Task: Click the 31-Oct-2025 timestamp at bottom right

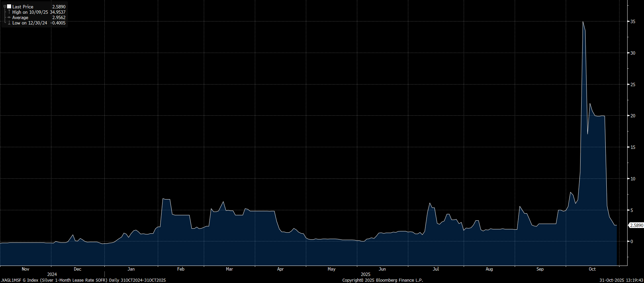Action: 621,280
